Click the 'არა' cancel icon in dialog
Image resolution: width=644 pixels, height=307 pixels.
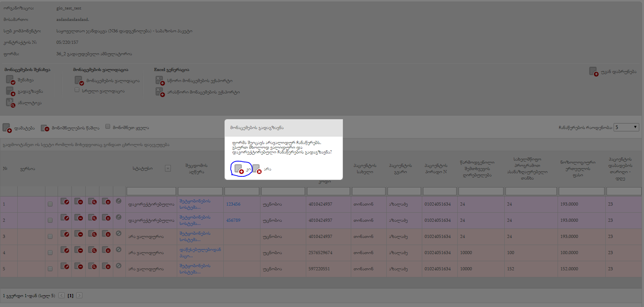tap(256, 169)
